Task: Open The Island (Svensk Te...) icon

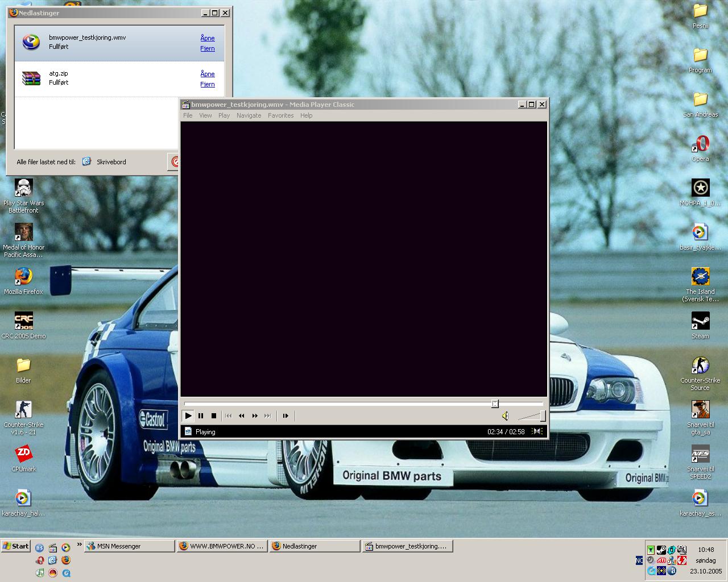Action: 700,285
